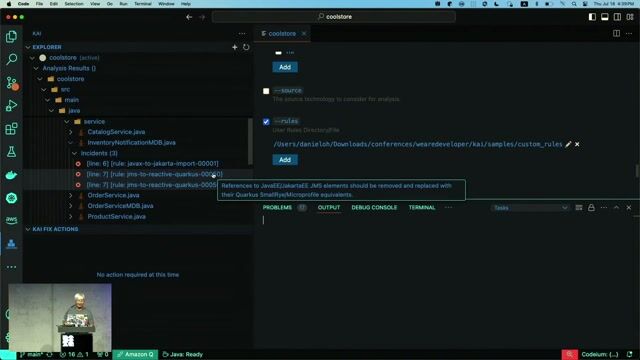Collapse the EXPLORER section
Screen dimensions: 640x360
tap(28, 47)
